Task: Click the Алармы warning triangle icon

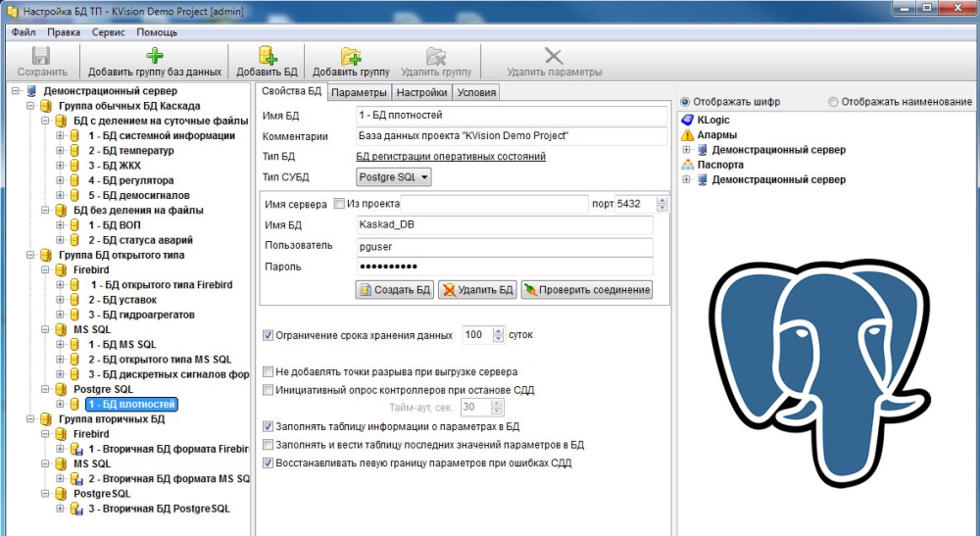Action: coord(688,135)
